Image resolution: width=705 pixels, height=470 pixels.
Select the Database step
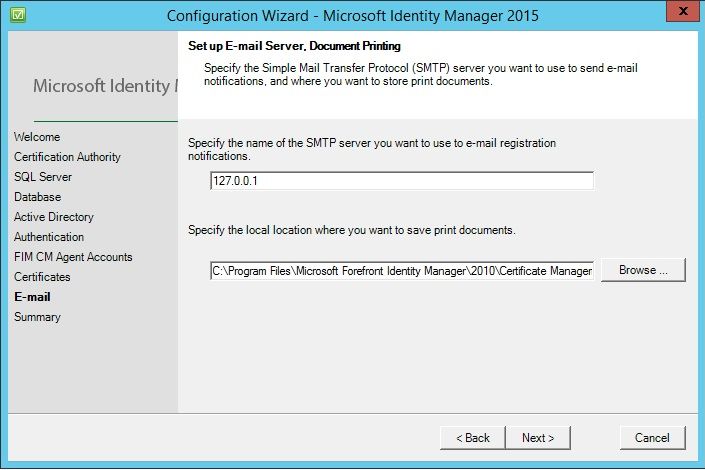point(37,197)
